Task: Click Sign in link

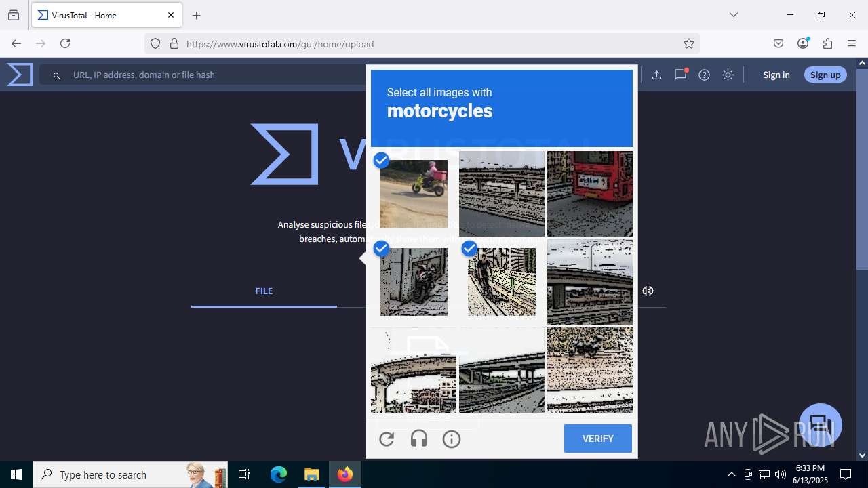Action: click(x=776, y=75)
